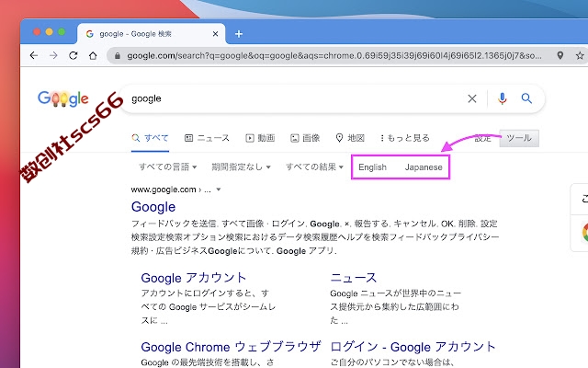
Task: Click the Google logo on results page
Action: click(x=63, y=98)
